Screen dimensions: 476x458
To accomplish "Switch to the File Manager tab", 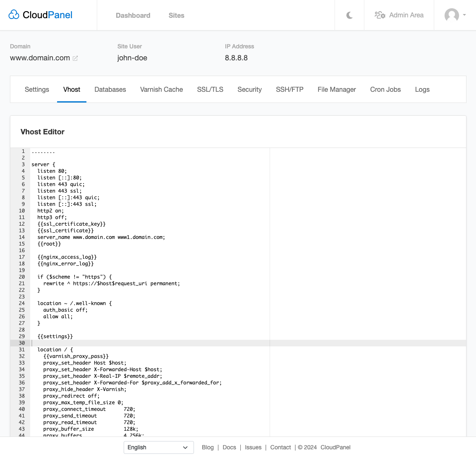I will (336, 89).
